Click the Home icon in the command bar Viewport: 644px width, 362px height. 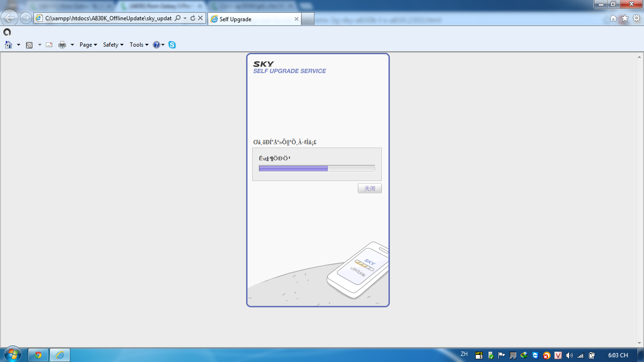click(x=8, y=45)
